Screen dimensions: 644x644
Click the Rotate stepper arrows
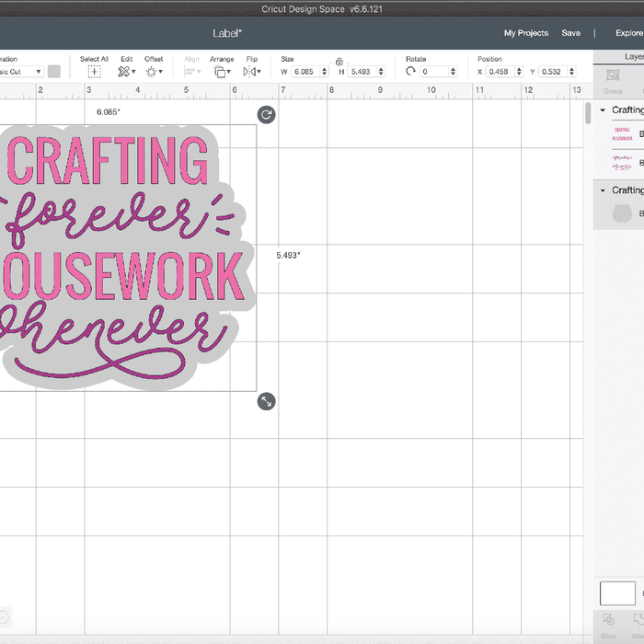click(453, 72)
